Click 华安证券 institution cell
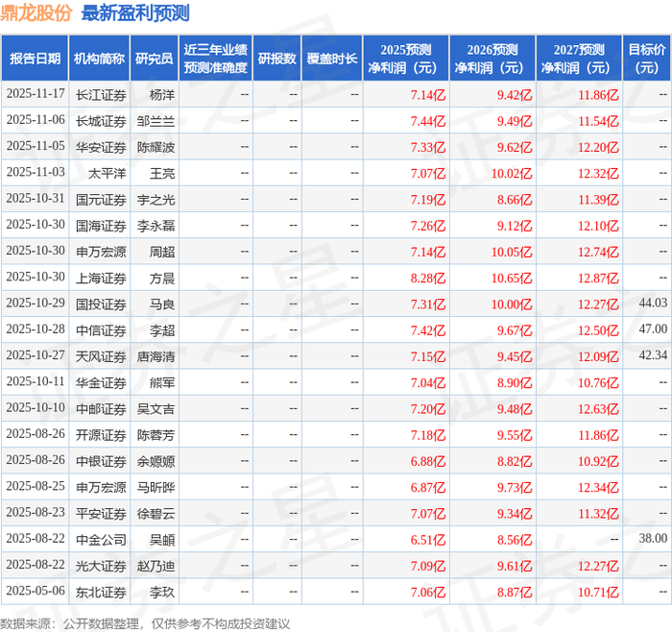The width and height of the screenshot is (672, 632). coord(101,147)
